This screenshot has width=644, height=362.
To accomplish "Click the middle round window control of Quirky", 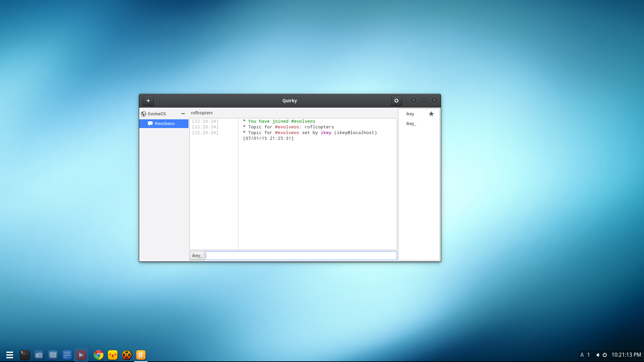I will click(424, 101).
